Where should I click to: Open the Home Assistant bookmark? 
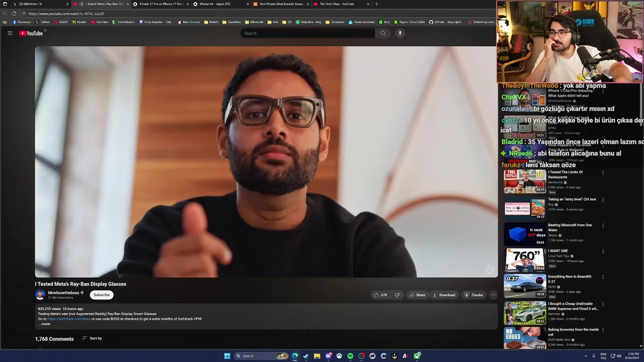[362, 22]
